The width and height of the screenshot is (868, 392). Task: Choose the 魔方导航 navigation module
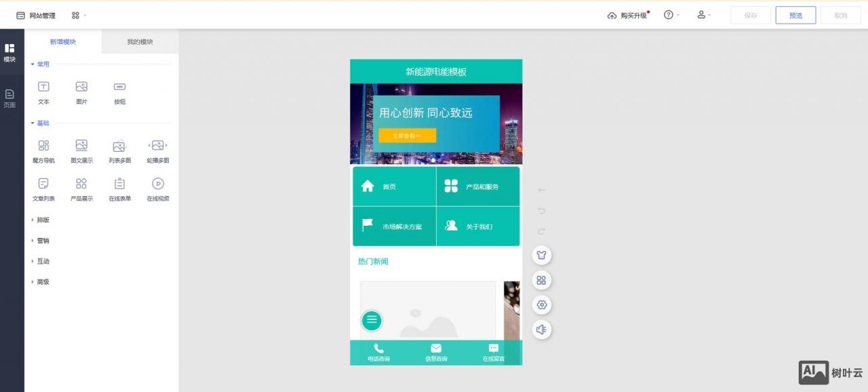[x=43, y=146]
